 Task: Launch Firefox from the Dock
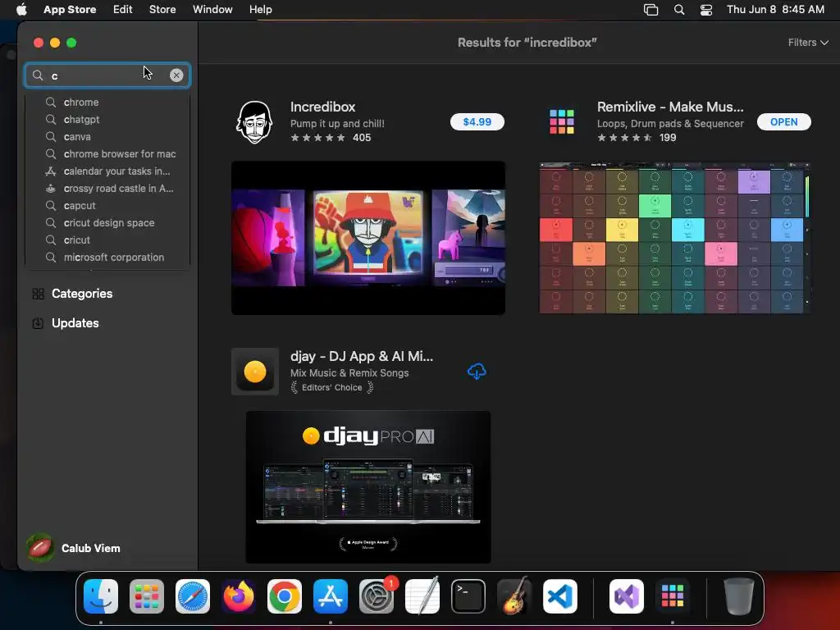(x=239, y=596)
